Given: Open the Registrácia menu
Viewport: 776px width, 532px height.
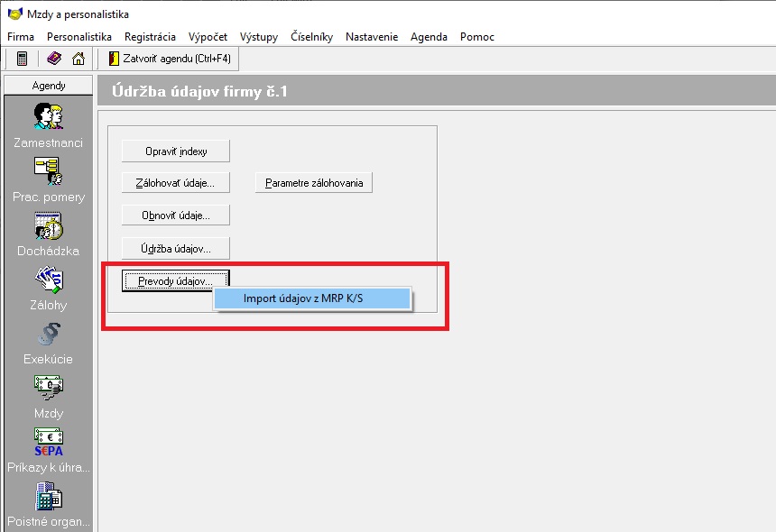Looking at the screenshot, I should 150,37.
